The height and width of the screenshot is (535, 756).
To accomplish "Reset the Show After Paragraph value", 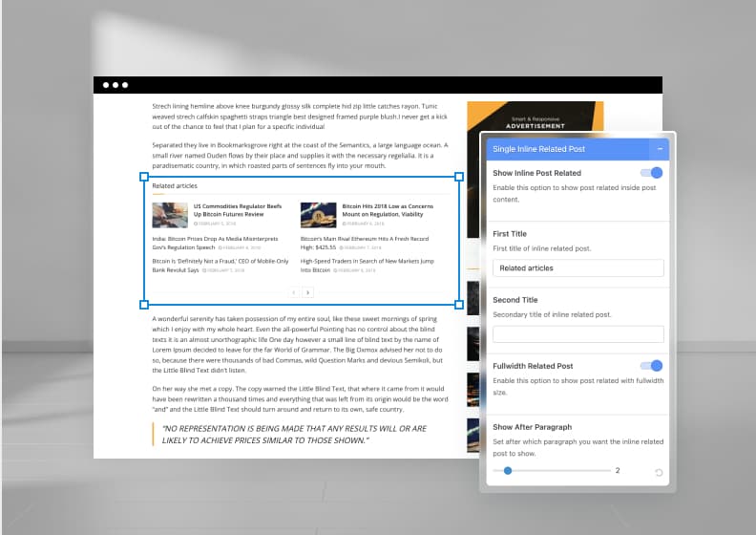I will point(659,473).
